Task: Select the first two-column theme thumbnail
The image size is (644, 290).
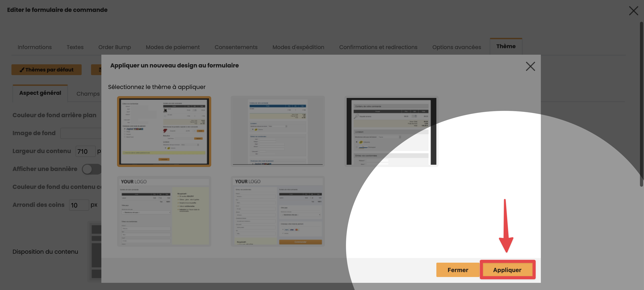Action: 164,131
